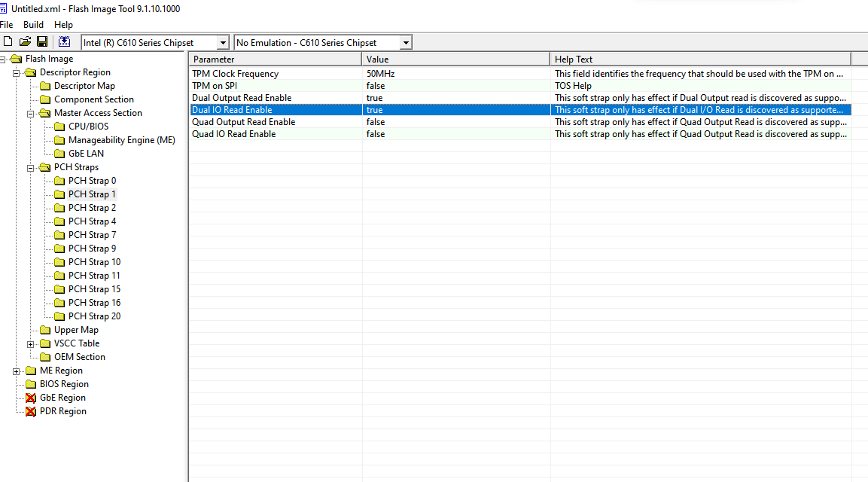Click the disabled GbE Region red-X icon

point(31,398)
